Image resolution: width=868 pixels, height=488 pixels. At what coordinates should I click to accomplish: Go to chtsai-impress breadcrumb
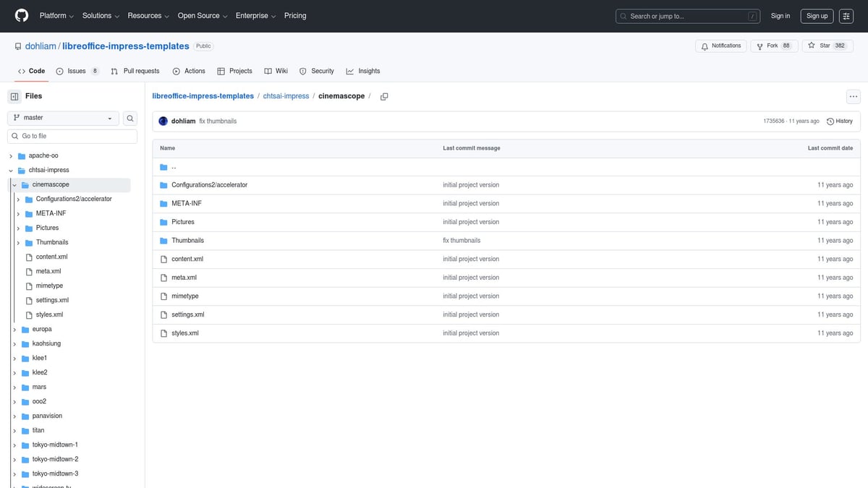tap(286, 96)
